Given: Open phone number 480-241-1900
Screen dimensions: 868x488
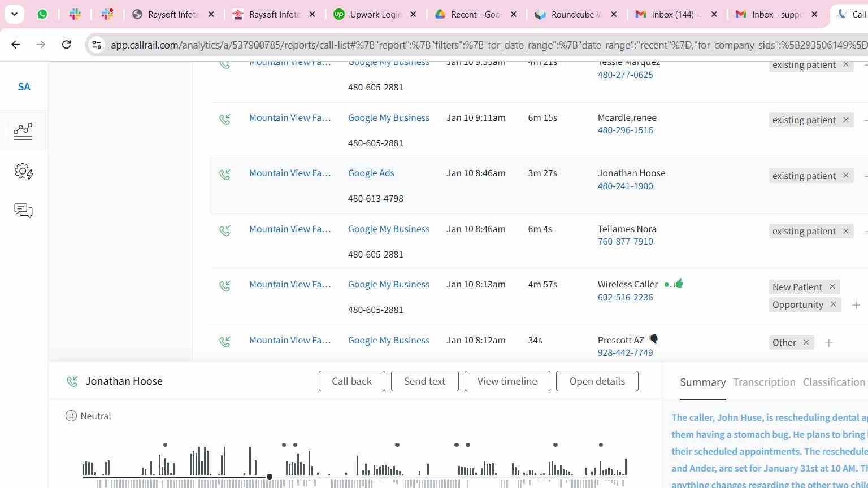Looking at the screenshot, I should (x=626, y=186).
